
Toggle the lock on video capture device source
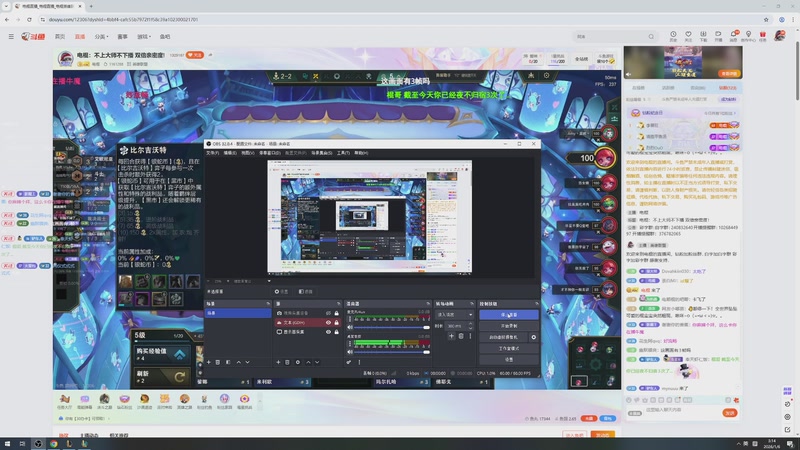point(336,313)
